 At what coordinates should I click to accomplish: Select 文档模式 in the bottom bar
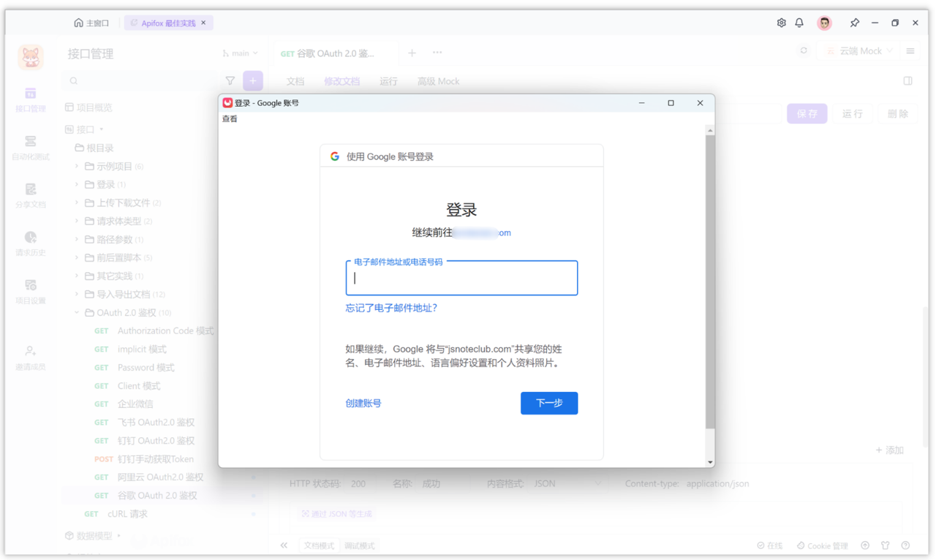pyautogui.click(x=318, y=545)
